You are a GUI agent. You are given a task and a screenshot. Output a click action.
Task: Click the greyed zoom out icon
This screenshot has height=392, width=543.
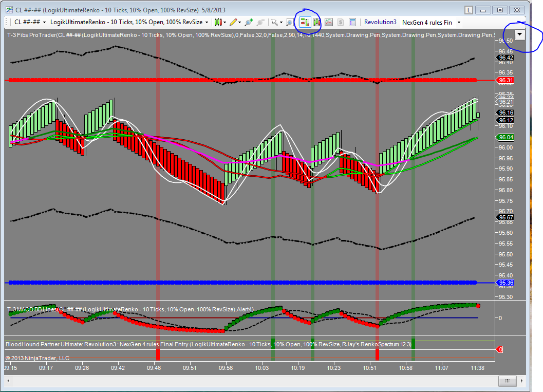(x=260, y=23)
